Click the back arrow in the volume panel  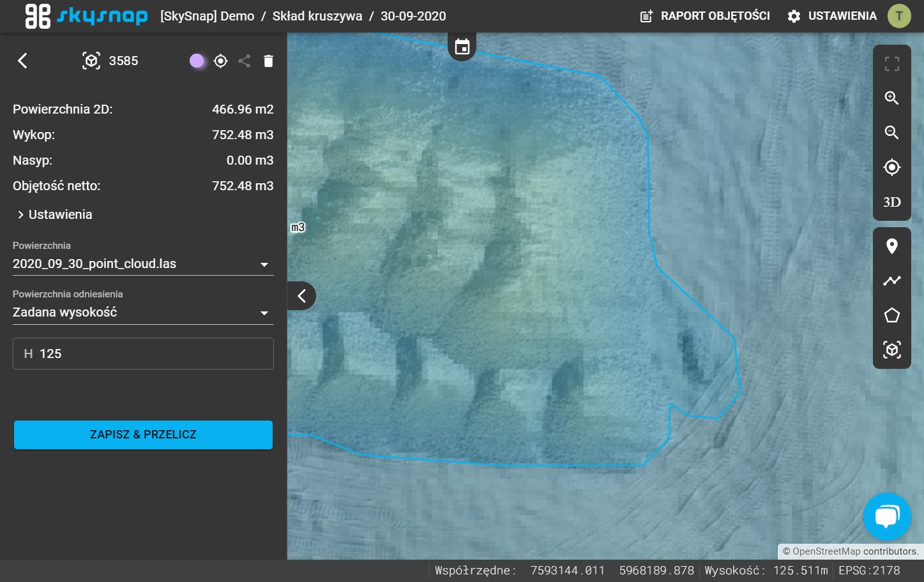pos(22,61)
